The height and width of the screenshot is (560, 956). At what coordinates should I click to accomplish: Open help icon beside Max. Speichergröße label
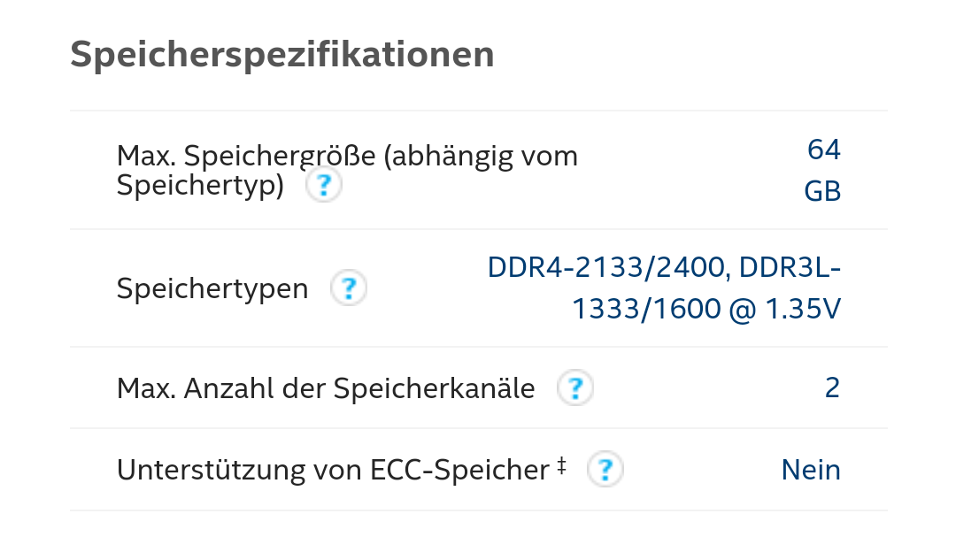click(324, 185)
